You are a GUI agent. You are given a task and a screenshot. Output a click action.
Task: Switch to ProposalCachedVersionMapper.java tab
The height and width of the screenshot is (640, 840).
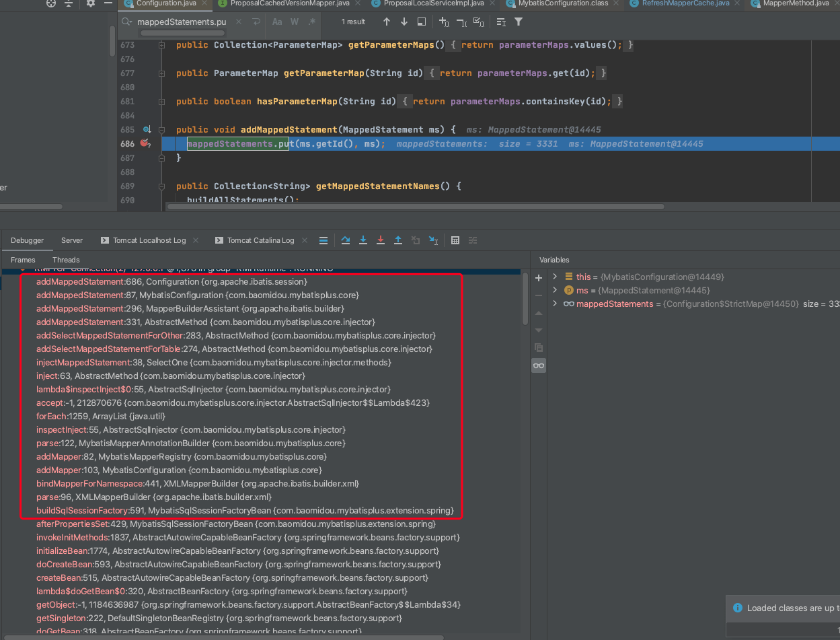tap(289, 3)
